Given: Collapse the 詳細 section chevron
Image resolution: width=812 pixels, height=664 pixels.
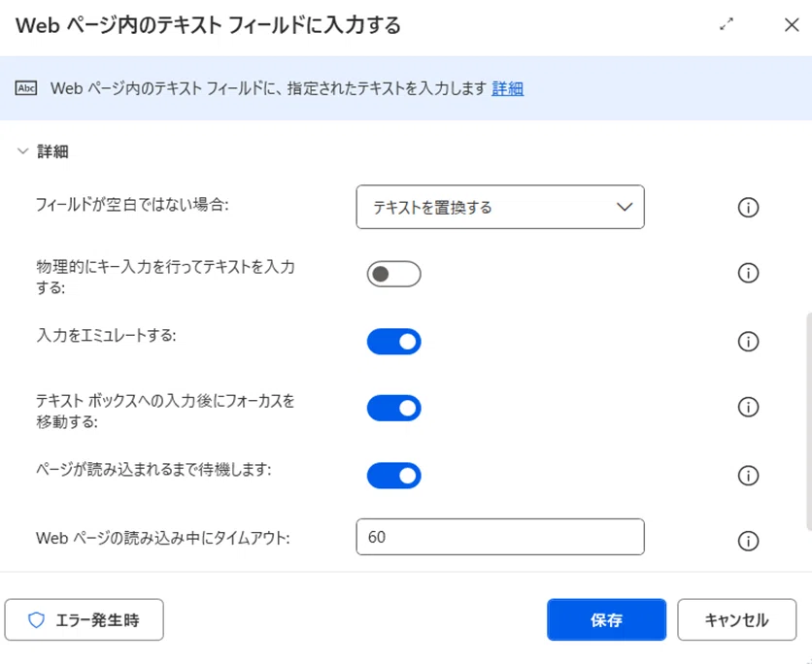Looking at the screenshot, I should click(22, 151).
